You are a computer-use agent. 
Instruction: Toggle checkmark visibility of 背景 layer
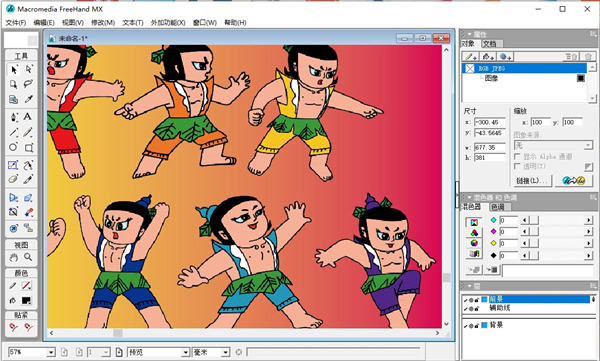coord(465,326)
